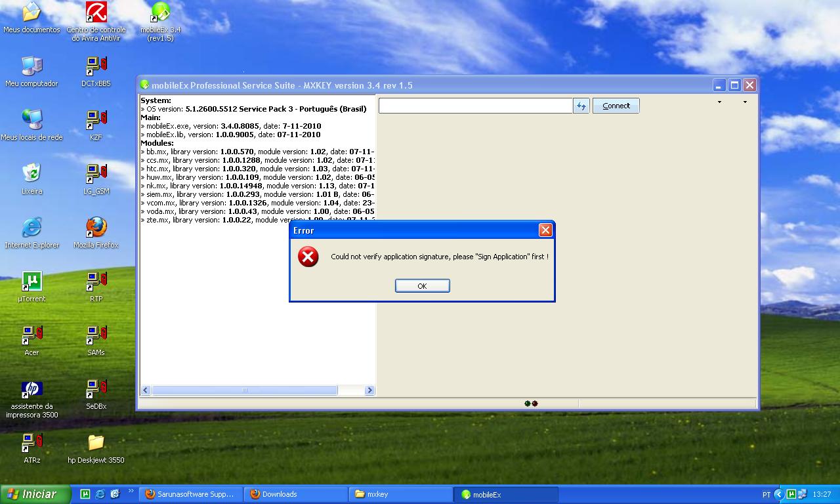Click the 'mobileEx.exe, version: 3.4.0.8085' line
Viewport: 840px width, 504px height.
point(230,126)
